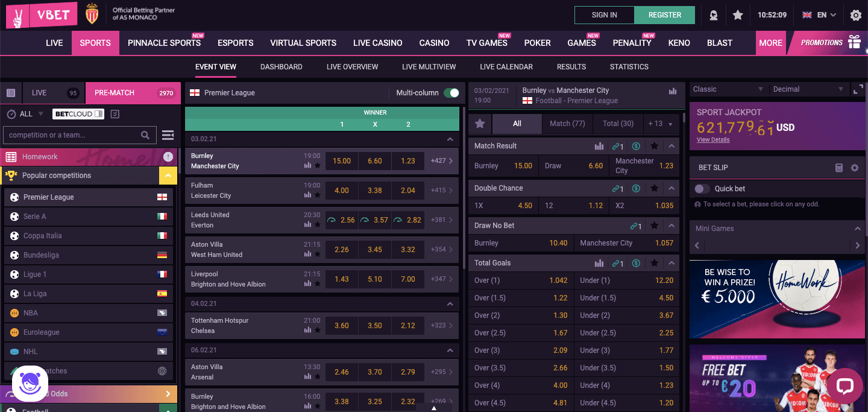Open stats chart for Aston Villa vs Arsenal row
Viewport: 868px width, 412px height.
pos(308,376)
